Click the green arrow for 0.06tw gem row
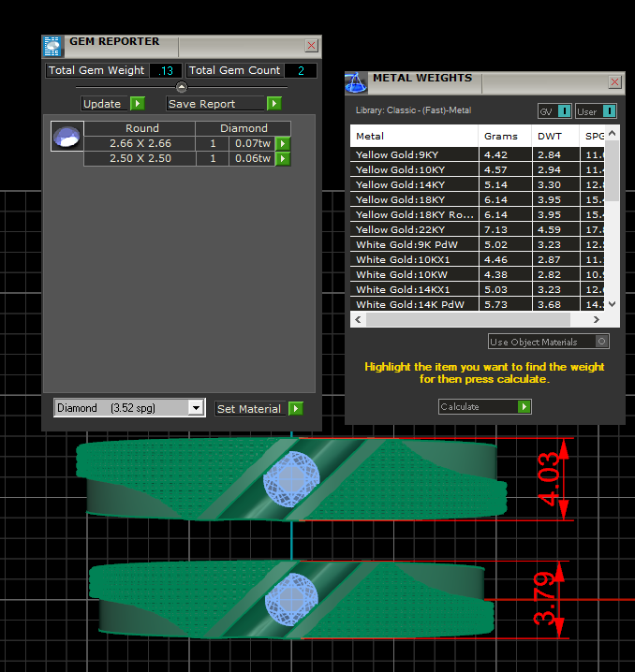 [283, 159]
